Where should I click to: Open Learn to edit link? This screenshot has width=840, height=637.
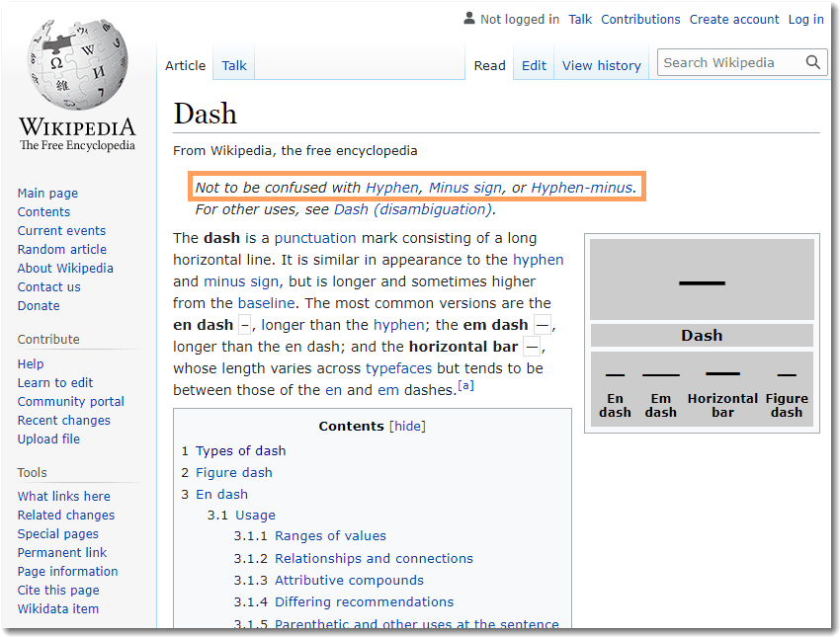click(55, 383)
